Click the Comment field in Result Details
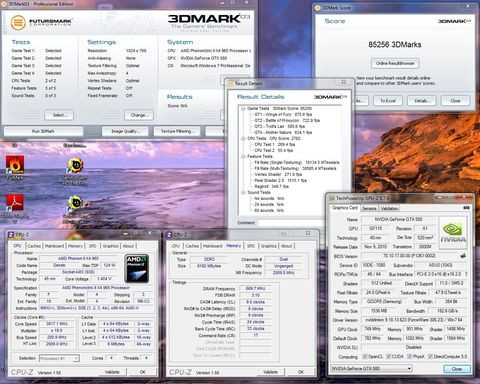 coord(292,223)
